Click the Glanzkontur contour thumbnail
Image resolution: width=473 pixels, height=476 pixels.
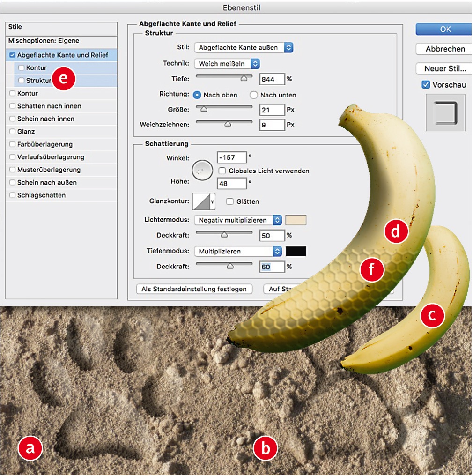click(x=201, y=201)
